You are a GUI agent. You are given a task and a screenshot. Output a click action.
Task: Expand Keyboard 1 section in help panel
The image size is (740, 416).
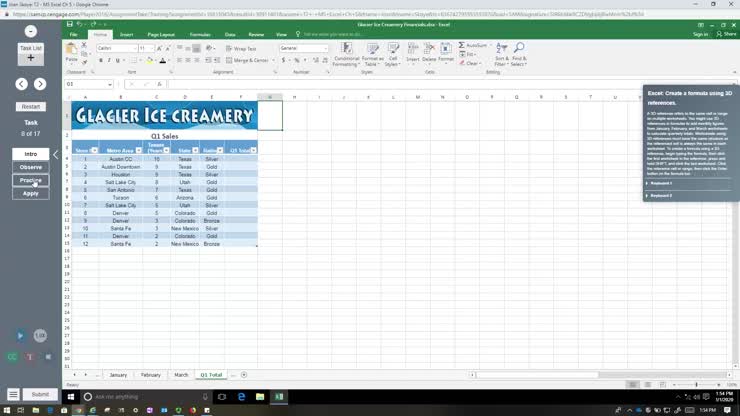tap(659, 183)
